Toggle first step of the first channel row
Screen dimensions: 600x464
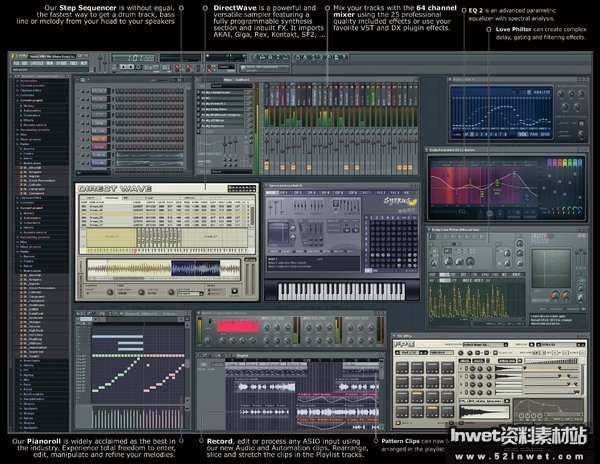pyautogui.click(x=118, y=91)
